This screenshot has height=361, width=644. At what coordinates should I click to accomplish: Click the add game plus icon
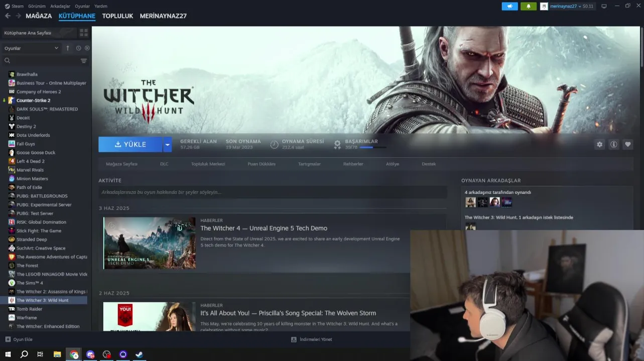8,339
